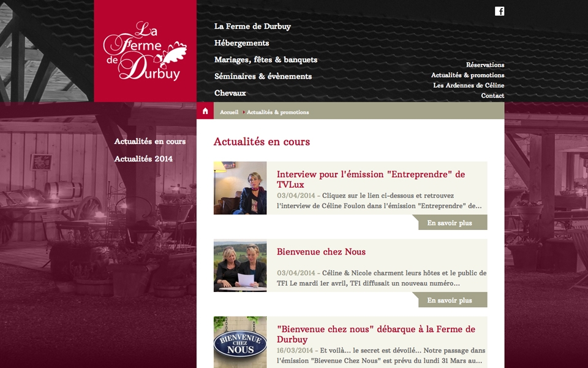The height and width of the screenshot is (368, 588).
Task: Click the home icon in breadcrumb
Action: (x=205, y=111)
